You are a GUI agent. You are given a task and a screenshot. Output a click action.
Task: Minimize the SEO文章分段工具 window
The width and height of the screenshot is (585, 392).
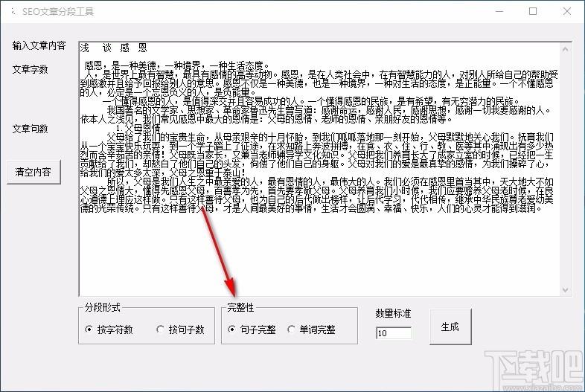(499, 12)
